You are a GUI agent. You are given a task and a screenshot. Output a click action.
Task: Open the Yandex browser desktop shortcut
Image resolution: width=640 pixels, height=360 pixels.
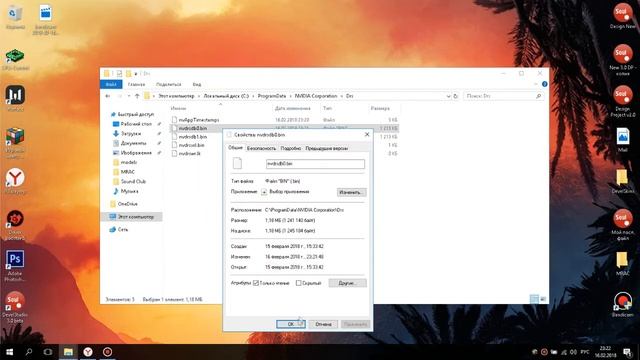coord(15,181)
